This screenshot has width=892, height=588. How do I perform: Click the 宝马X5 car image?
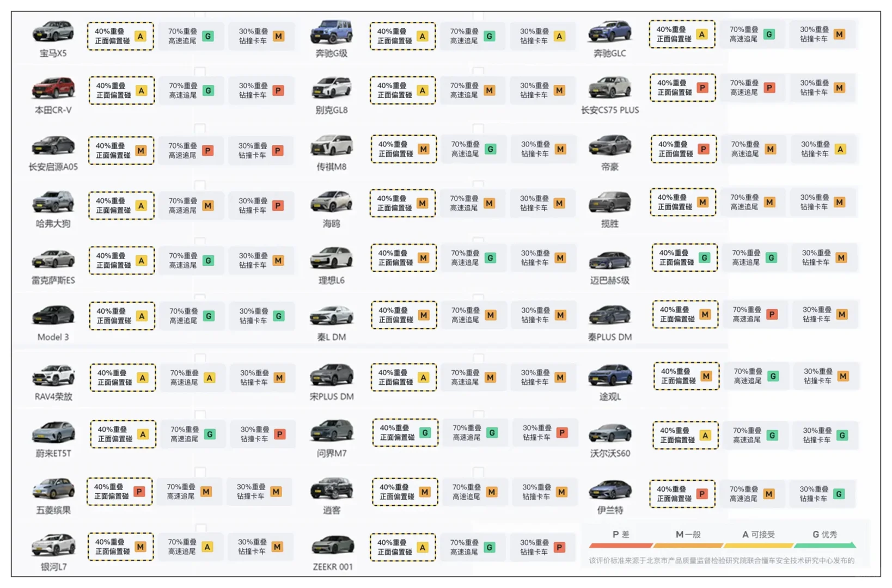[53, 32]
